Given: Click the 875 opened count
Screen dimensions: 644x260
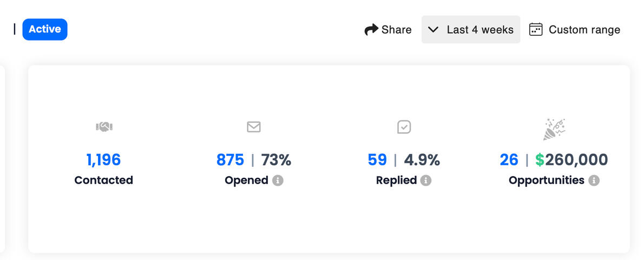Looking at the screenshot, I should tap(231, 160).
